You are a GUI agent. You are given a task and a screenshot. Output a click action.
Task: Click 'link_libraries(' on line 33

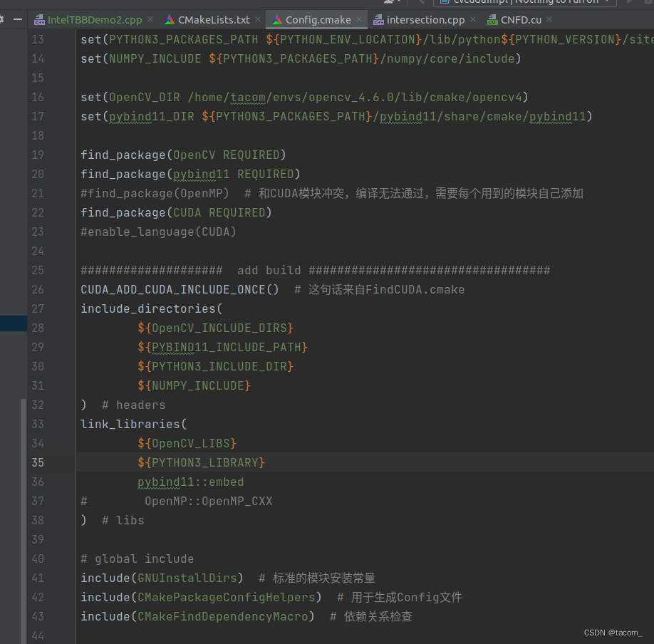click(x=134, y=424)
